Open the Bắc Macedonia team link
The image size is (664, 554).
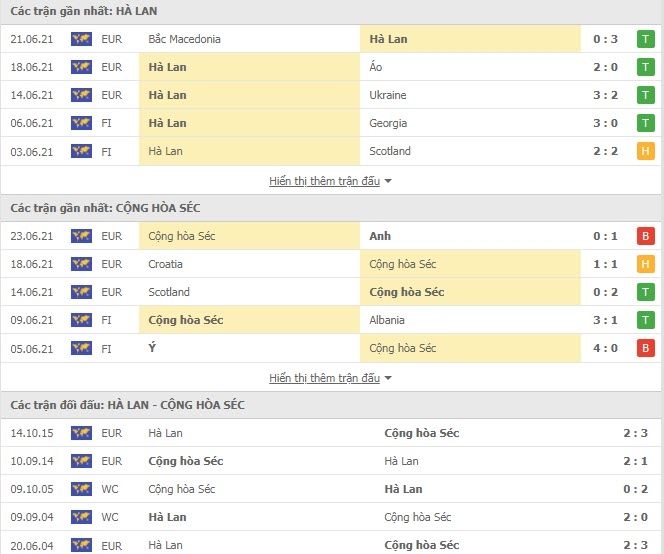[x=184, y=39]
